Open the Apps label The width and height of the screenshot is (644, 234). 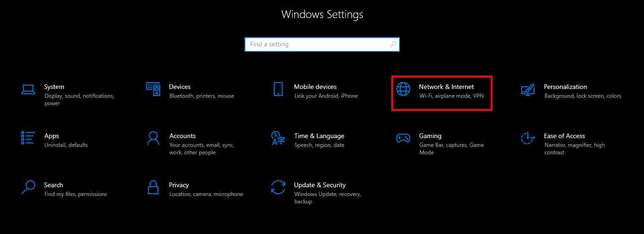(51, 136)
